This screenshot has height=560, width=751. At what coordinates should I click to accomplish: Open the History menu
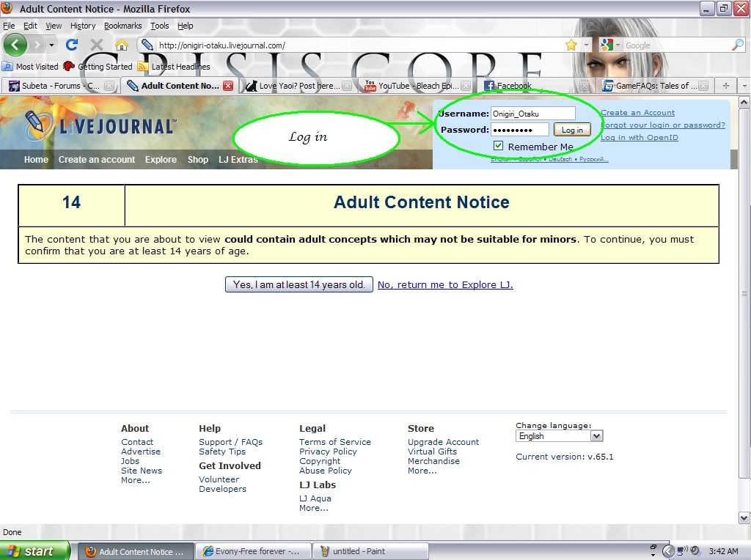coord(83,26)
